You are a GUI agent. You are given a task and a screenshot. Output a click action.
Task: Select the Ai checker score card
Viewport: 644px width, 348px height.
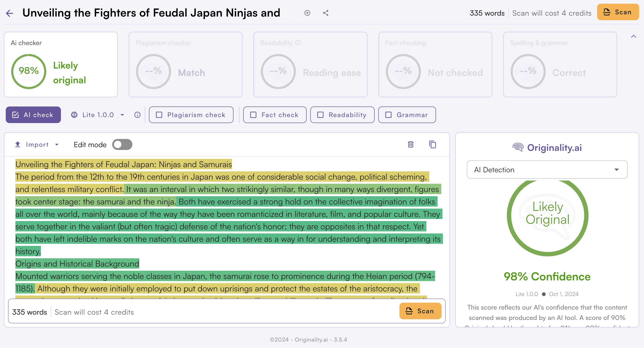click(x=61, y=65)
